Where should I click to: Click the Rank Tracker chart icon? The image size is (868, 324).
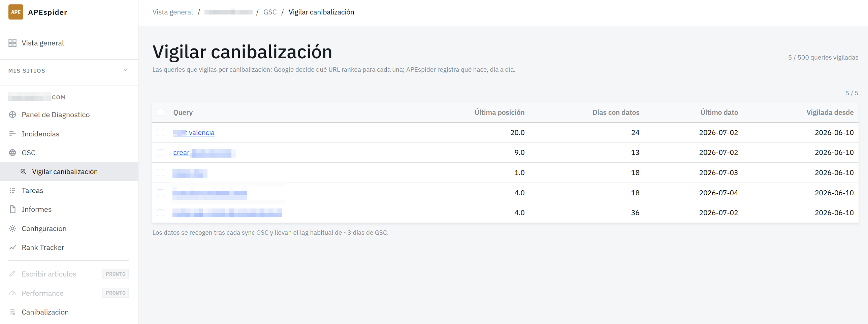pos(12,247)
